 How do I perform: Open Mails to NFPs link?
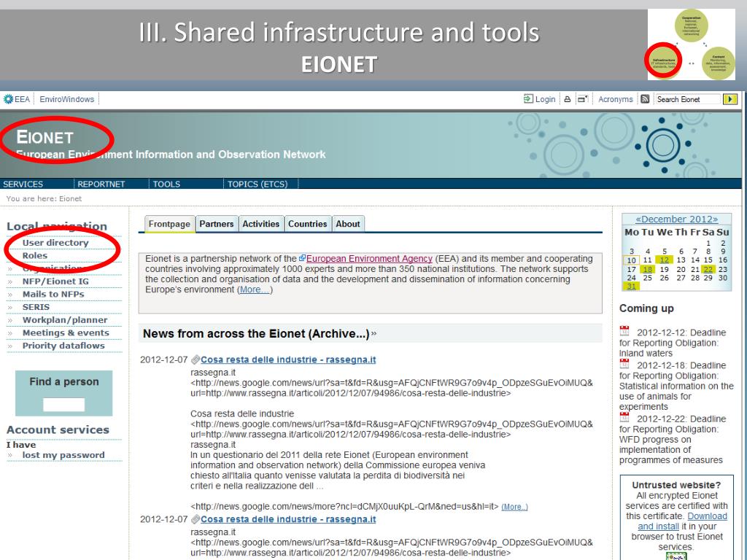point(53,294)
